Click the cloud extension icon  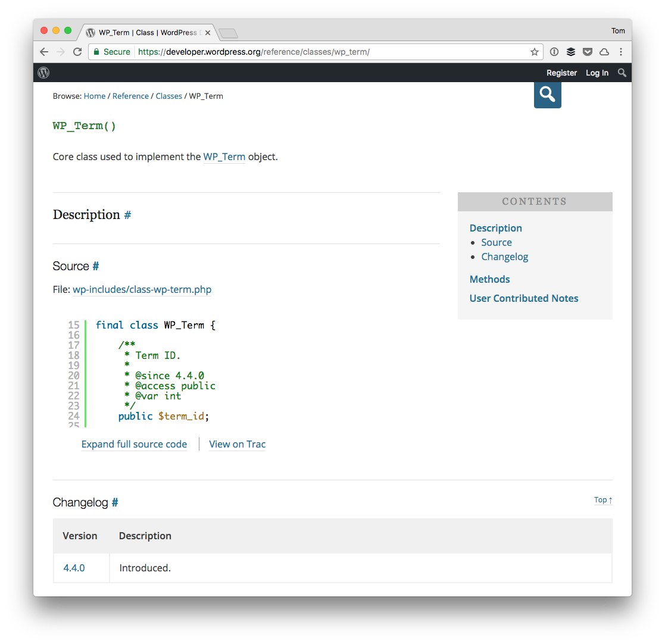pyautogui.click(x=604, y=52)
